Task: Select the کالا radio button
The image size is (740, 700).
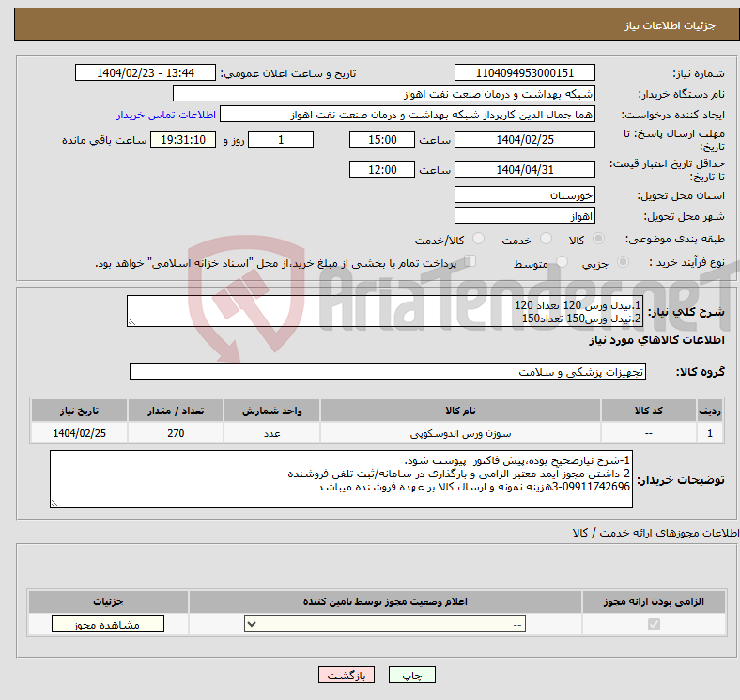Action: [598, 239]
